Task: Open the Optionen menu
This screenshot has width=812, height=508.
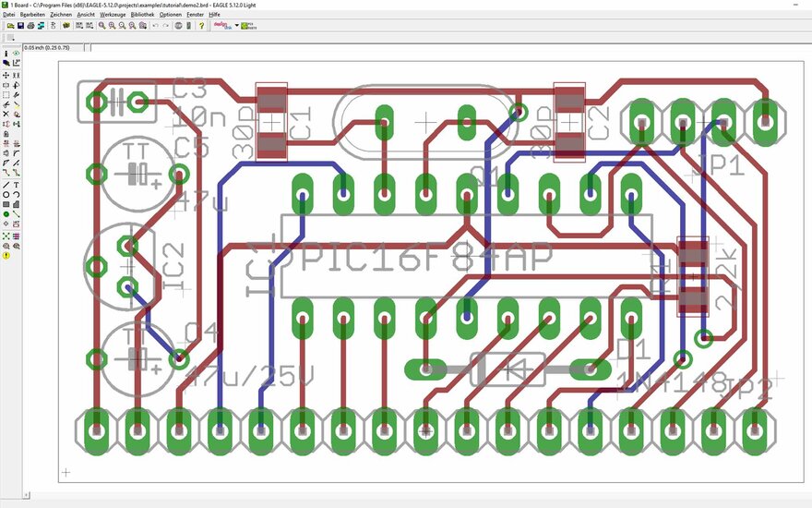Action: click(170, 15)
